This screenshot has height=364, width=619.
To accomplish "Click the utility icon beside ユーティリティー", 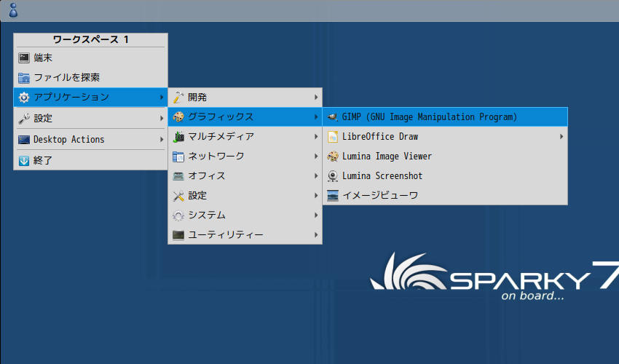I will tap(178, 235).
